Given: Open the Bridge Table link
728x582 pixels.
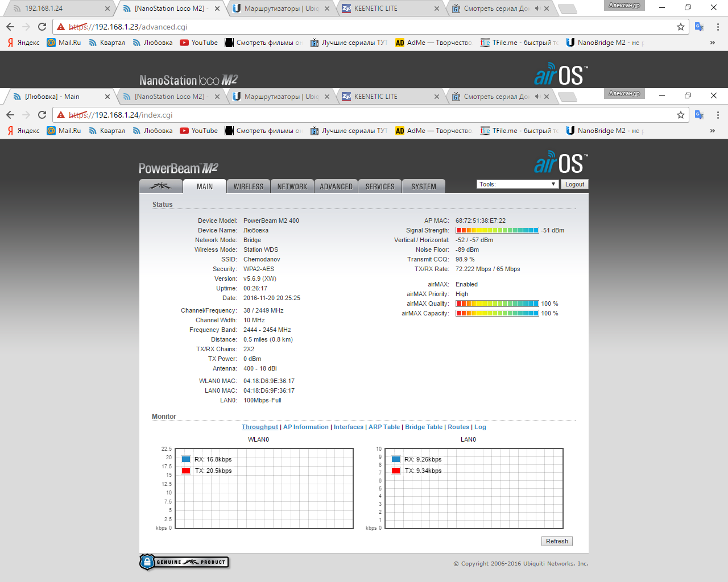Looking at the screenshot, I should coord(424,427).
